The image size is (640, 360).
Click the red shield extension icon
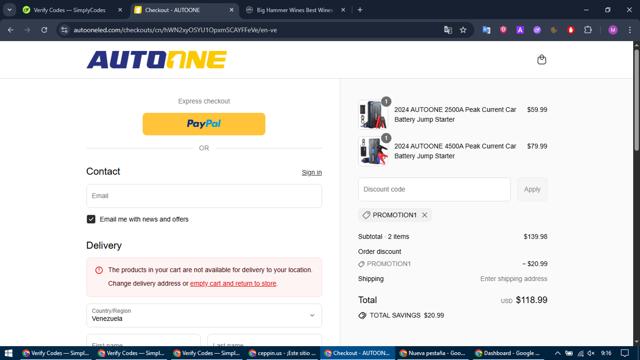pyautogui.click(x=503, y=29)
